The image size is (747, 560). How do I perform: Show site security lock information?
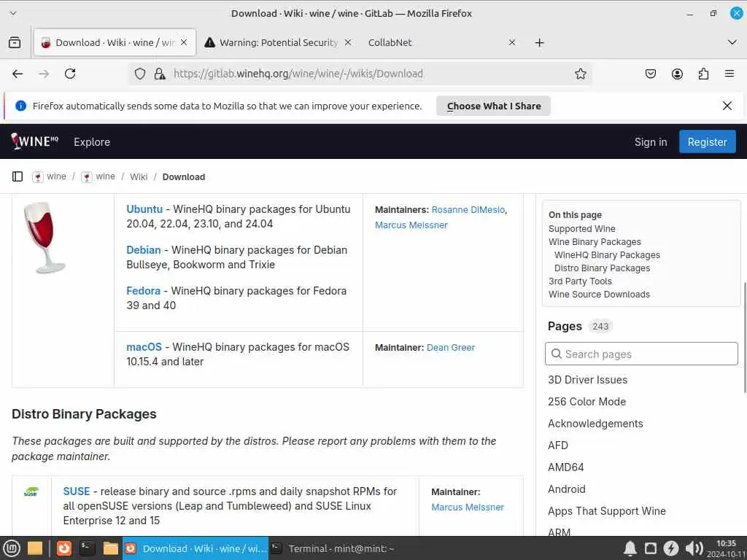(160, 74)
